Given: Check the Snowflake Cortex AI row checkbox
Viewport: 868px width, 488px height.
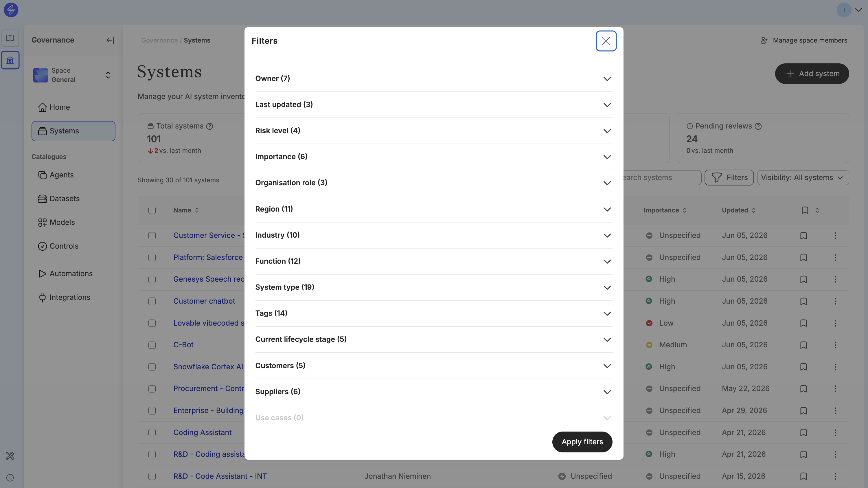Looking at the screenshot, I should (x=152, y=367).
